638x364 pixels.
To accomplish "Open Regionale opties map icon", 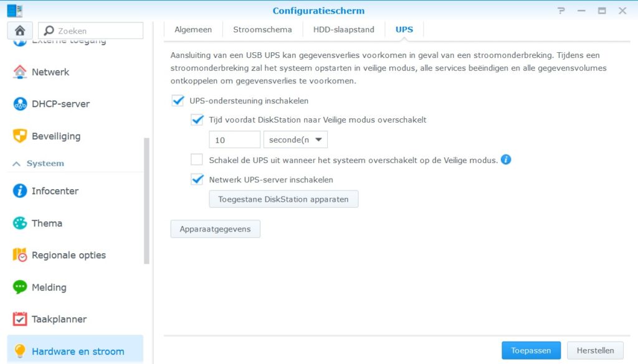I will coord(20,255).
